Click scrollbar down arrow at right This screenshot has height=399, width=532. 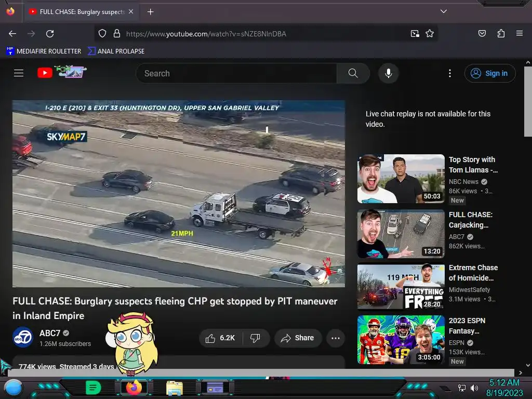[528, 365]
